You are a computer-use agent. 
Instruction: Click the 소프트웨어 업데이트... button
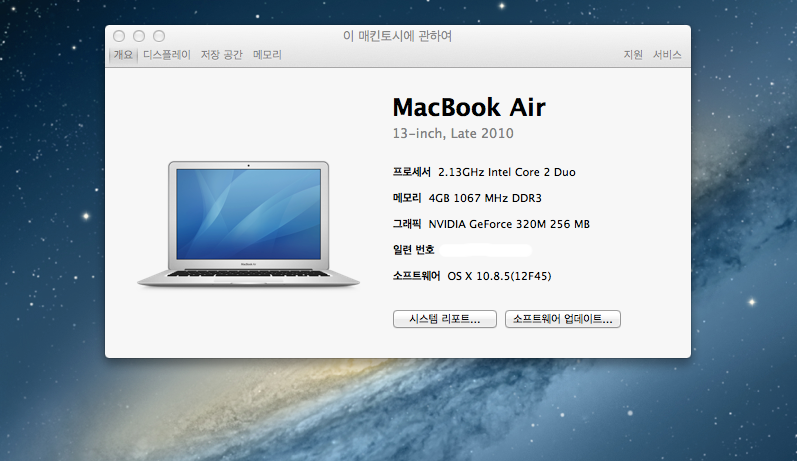[563, 319]
